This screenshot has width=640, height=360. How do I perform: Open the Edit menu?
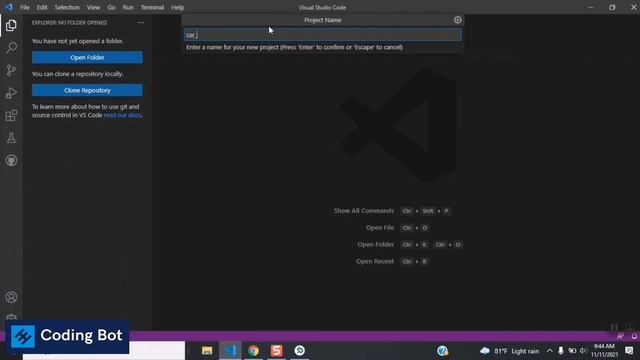42,7
